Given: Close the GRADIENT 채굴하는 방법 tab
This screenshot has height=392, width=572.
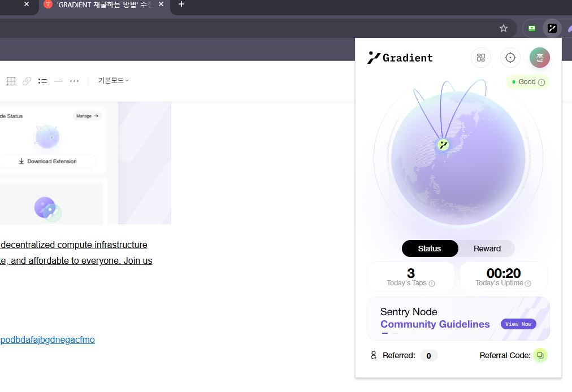Looking at the screenshot, I should 161,5.
